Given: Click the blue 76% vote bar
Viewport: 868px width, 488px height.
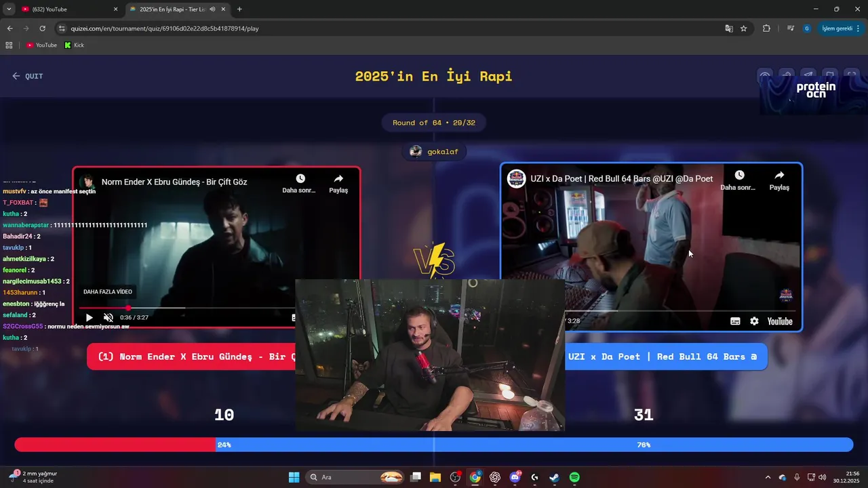Looking at the screenshot, I should [x=534, y=445].
